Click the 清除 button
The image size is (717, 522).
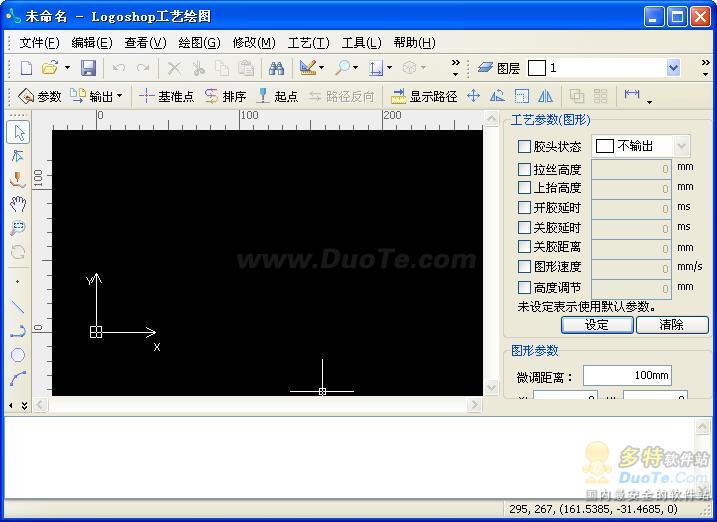tap(671, 325)
